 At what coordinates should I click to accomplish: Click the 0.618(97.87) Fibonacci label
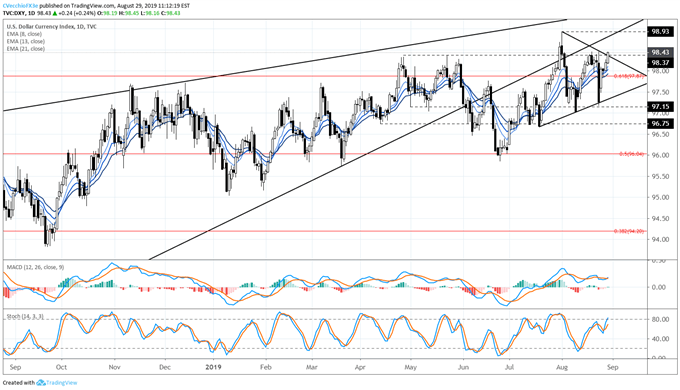[630, 76]
